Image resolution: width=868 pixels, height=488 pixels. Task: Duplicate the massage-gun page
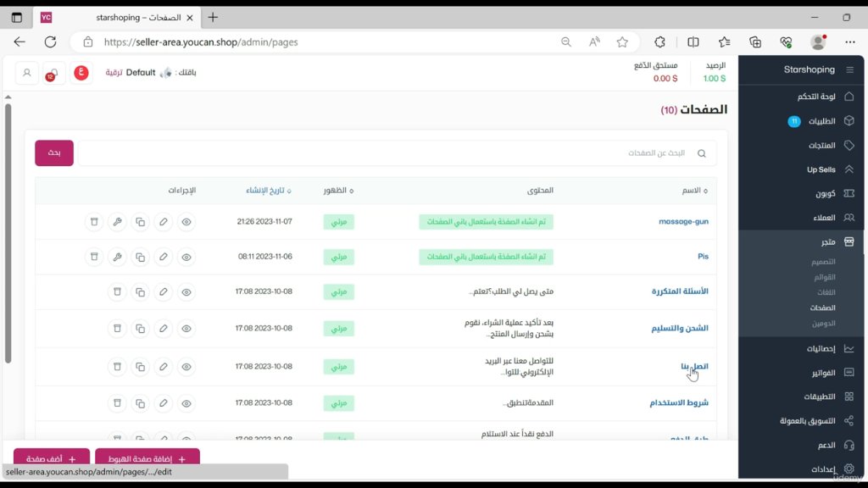[141, 222]
